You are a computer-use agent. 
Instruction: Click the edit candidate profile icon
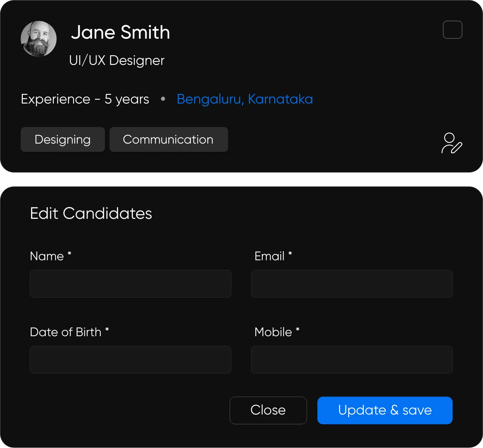click(x=452, y=143)
